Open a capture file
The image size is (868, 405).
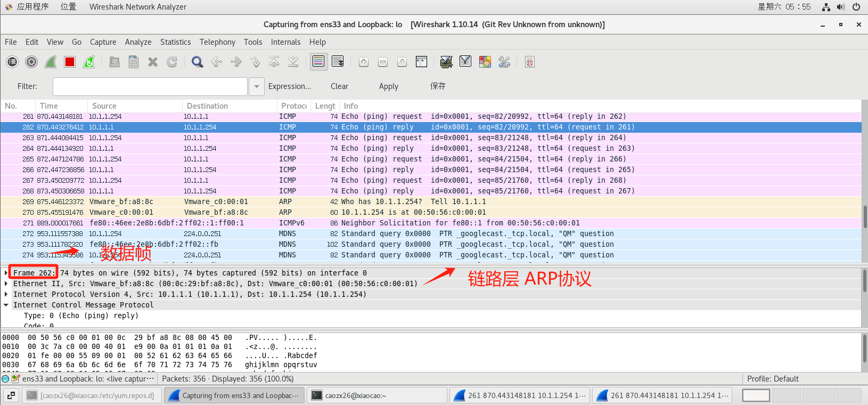[114, 62]
